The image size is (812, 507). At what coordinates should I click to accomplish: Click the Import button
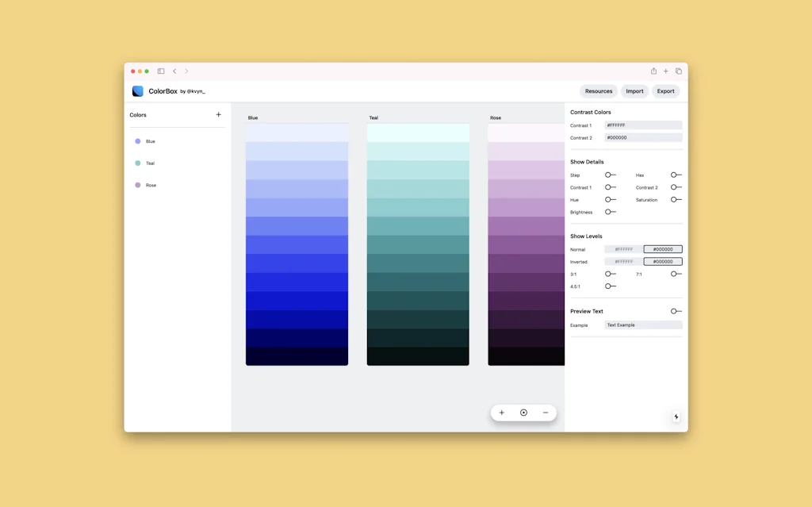634,90
